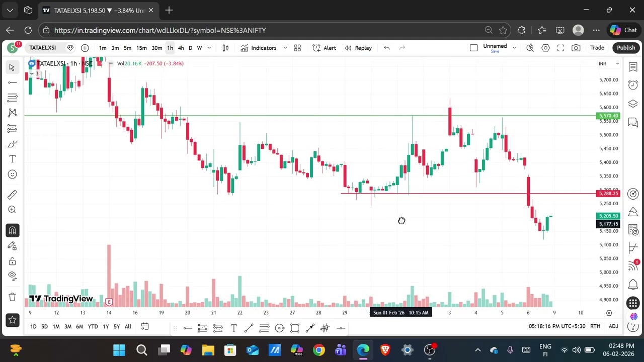
Task: Open the alerts clock panel in right sidebar
Action: click(x=633, y=85)
